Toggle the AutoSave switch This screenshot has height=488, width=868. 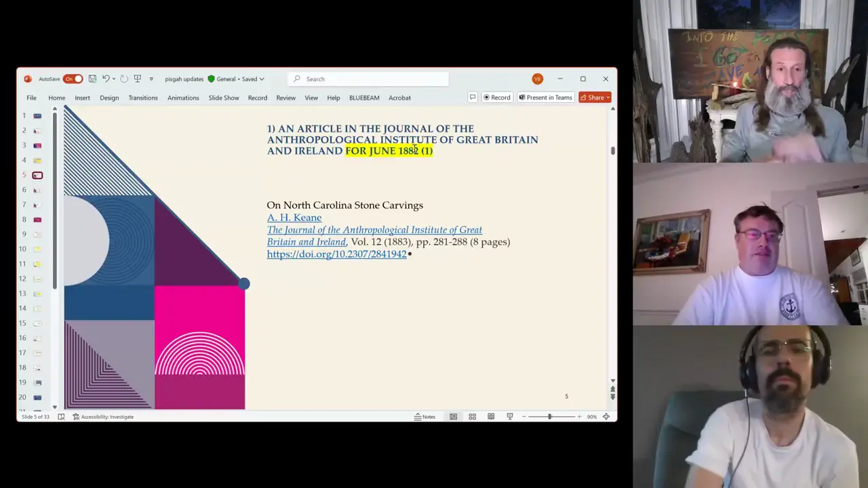pyautogui.click(x=73, y=79)
